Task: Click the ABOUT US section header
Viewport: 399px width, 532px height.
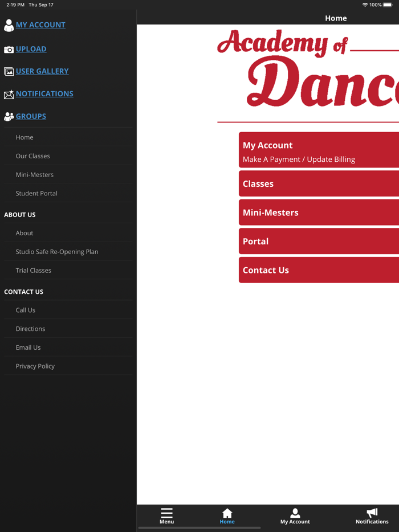Action: click(20, 214)
